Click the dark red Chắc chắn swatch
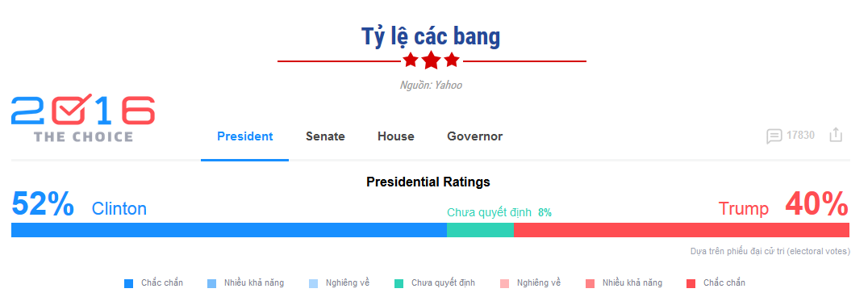 [691, 284]
